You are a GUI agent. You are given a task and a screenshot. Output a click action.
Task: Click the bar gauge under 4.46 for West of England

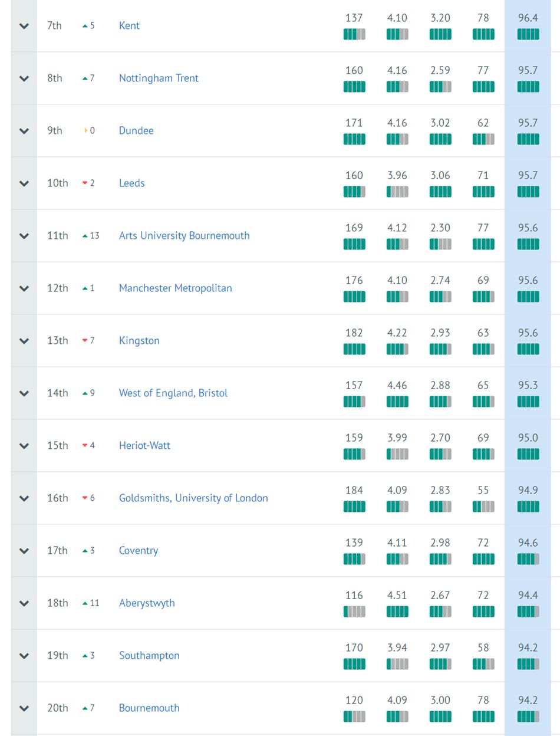[397, 402]
